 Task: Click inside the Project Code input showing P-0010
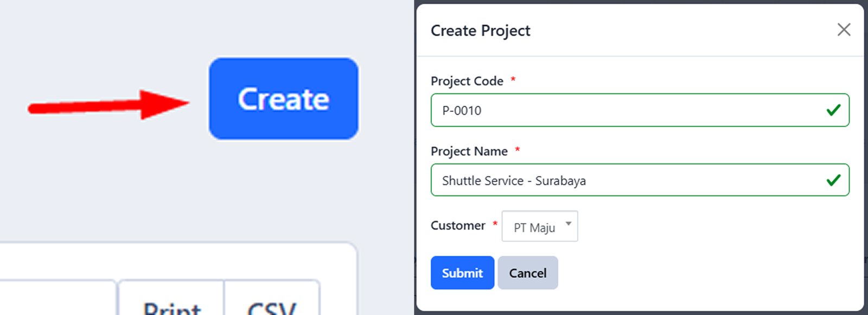597,110
